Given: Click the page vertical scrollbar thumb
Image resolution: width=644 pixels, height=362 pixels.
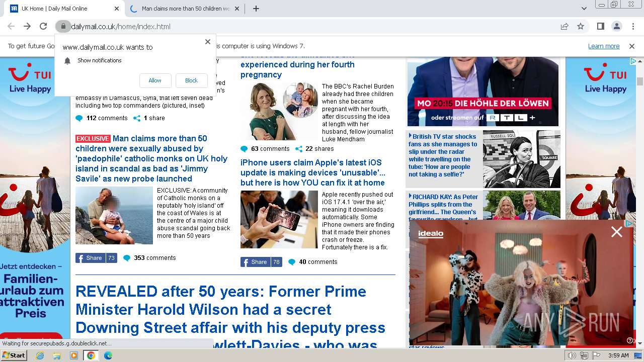Looking at the screenshot, I should pyautogui.click(x=640, y=81).
